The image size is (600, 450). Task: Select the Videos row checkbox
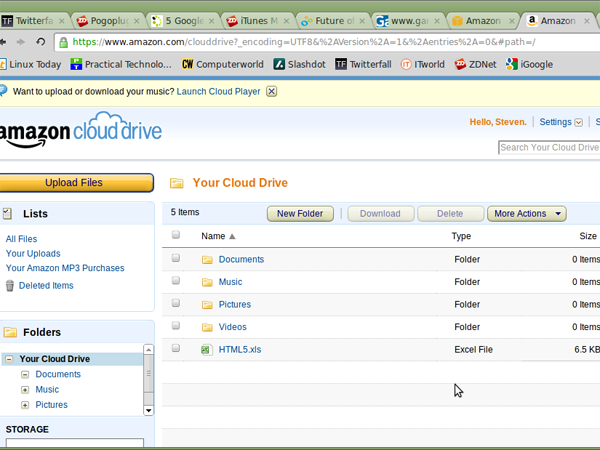[176, 326]
